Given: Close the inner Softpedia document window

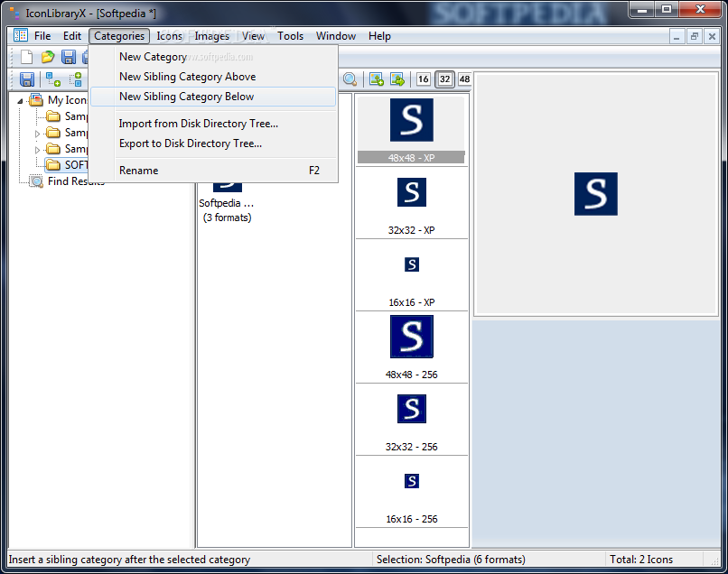Looking at the screenshot, I should 712,36.
